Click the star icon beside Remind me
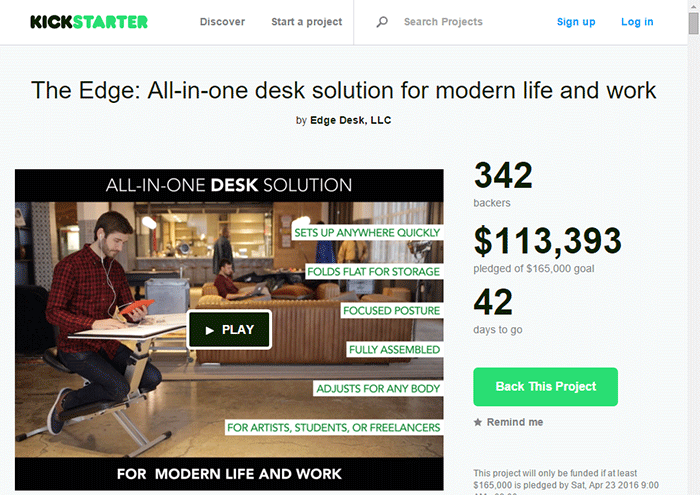Image resolution: width=700 pixels, height=495 pixels. click(478, 422)
